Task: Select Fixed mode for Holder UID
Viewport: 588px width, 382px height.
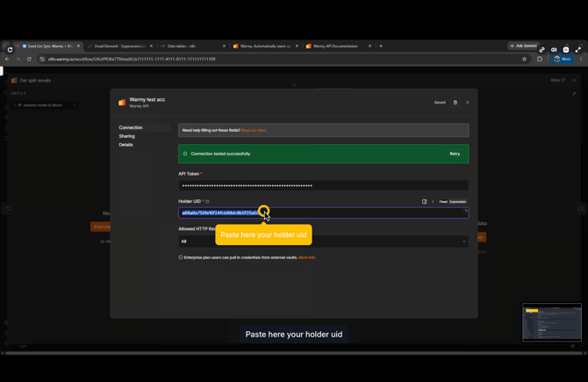Action: click(443, 201)
